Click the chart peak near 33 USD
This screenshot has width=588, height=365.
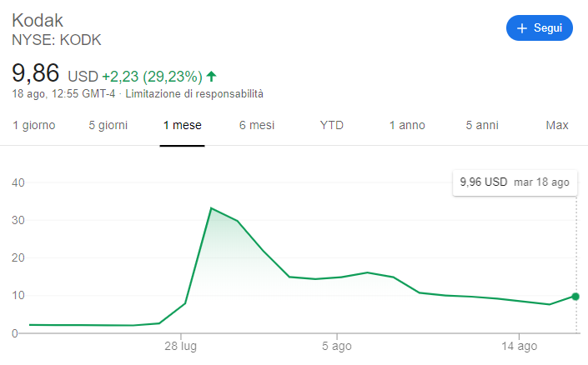click(211, 208)
